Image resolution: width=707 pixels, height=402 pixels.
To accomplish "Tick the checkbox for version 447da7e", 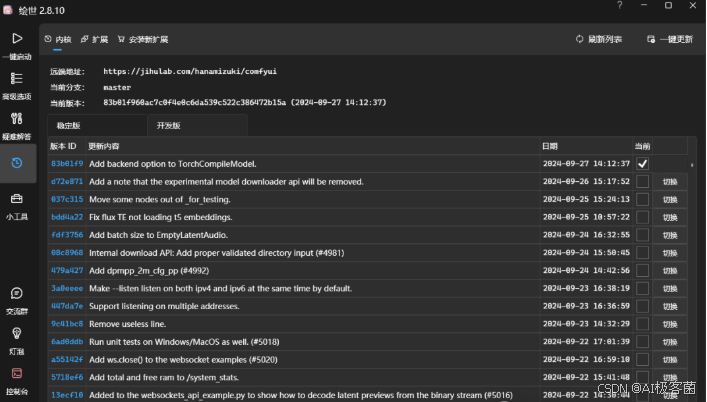I will (643, 306).
